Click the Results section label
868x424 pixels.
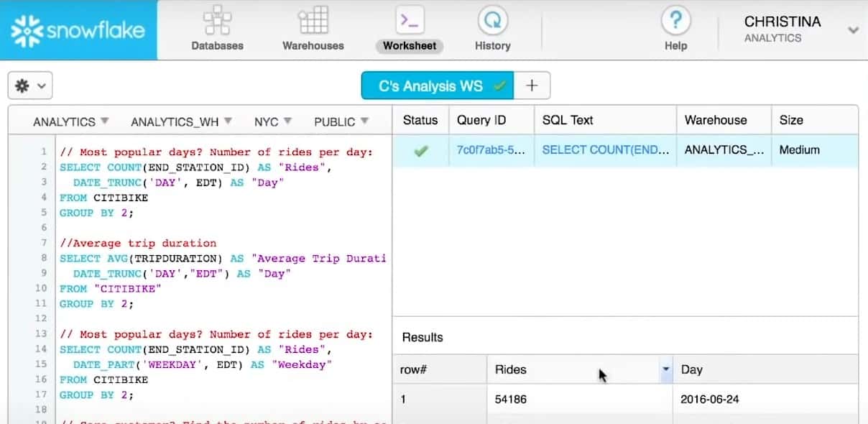(423, 337)
